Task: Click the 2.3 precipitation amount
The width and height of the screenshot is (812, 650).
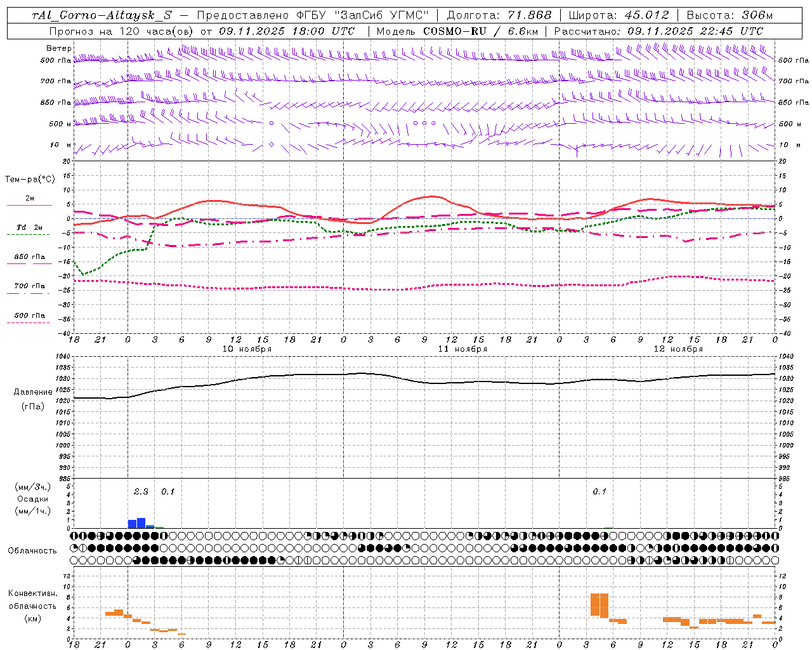Action: click(x=141, y=492)
